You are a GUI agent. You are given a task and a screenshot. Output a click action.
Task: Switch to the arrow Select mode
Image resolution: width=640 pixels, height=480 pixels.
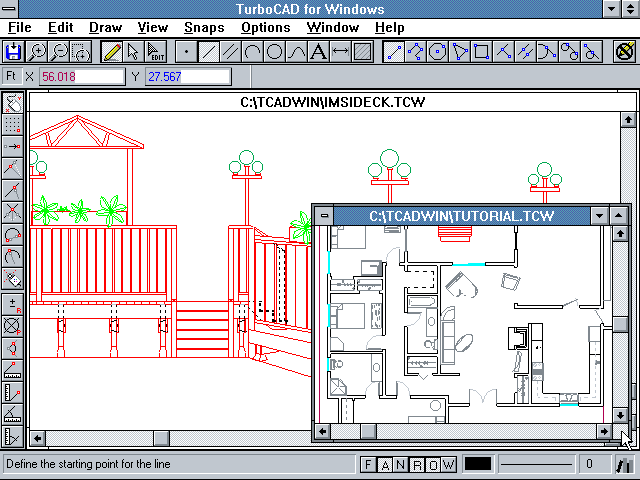(133, 52)
